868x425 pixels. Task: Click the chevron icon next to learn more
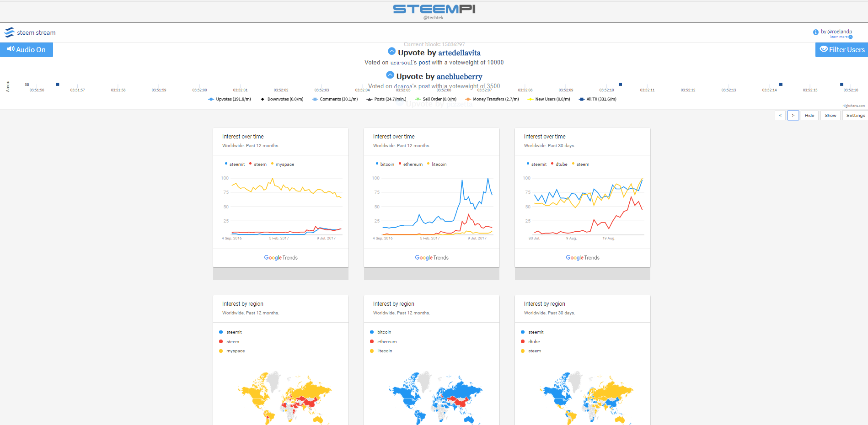(x=851, y=37)
